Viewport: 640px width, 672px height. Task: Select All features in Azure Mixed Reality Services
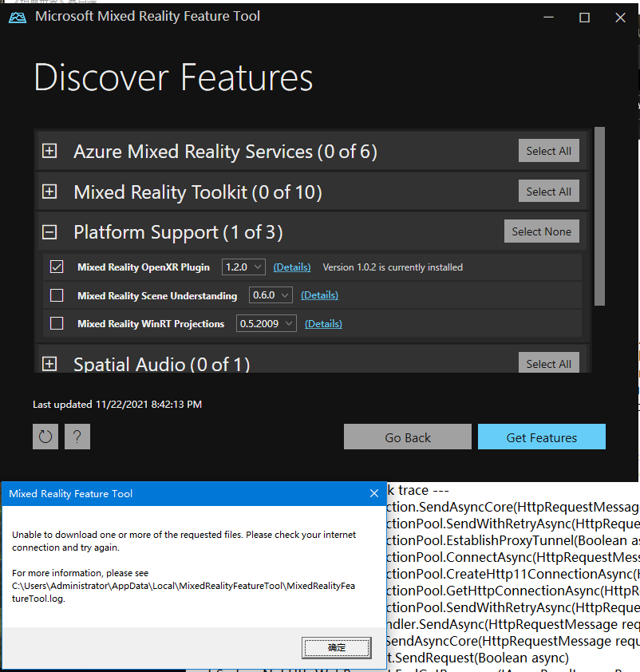(548, 150)
